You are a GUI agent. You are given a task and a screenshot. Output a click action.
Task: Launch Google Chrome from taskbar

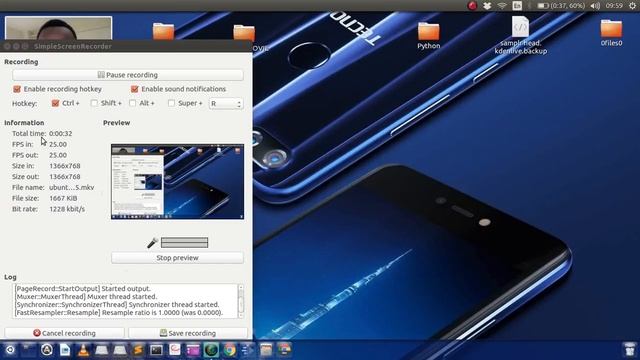(230, 350)
